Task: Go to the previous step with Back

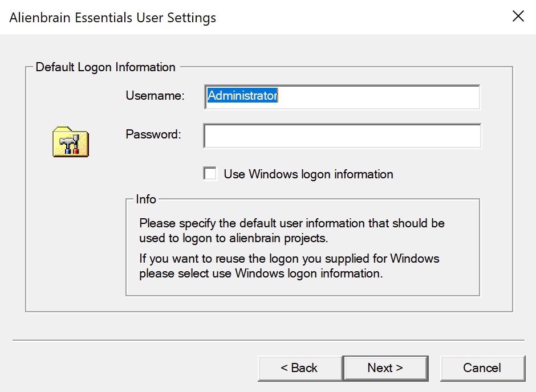Action: [x=300, y=368]
